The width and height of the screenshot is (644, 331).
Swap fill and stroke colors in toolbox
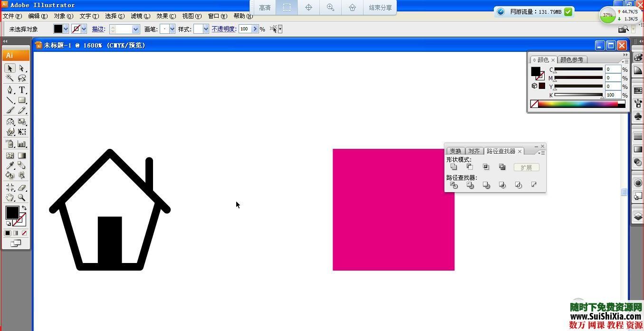point(23,208)
